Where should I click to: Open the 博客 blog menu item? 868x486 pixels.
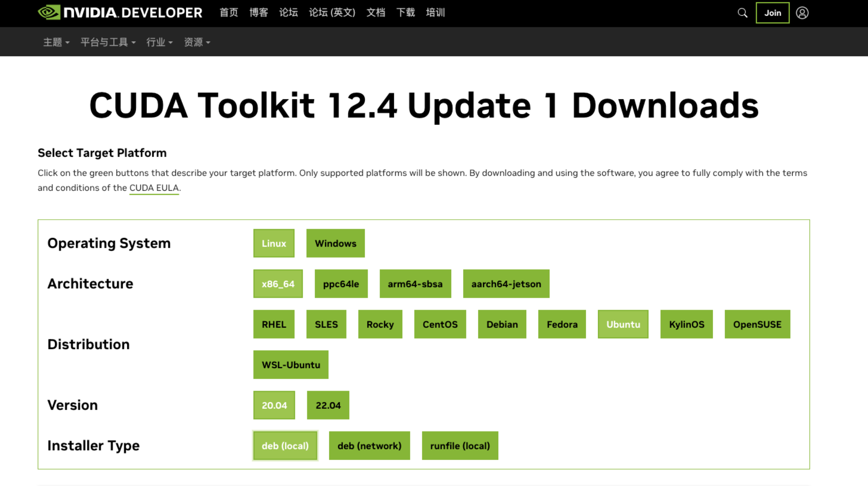click(x=258, y=13)
